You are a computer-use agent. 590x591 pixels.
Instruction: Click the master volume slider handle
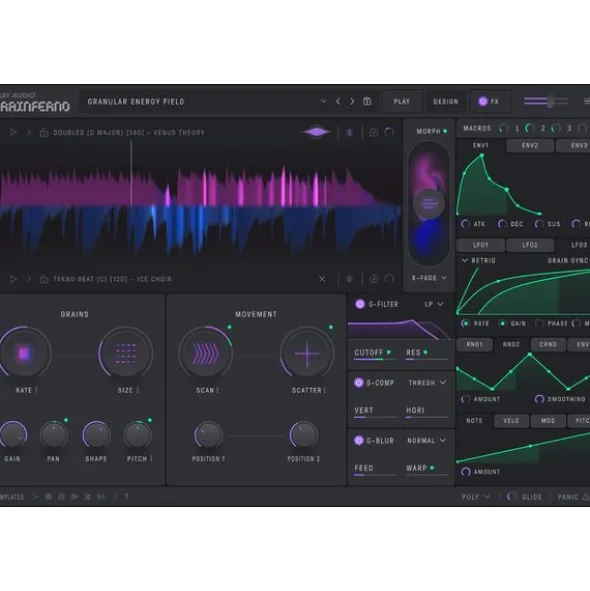[x=551, y=101]
